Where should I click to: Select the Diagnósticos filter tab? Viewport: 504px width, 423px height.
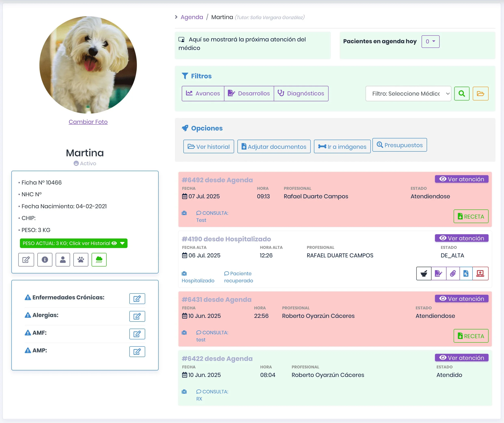click(301, 94)
